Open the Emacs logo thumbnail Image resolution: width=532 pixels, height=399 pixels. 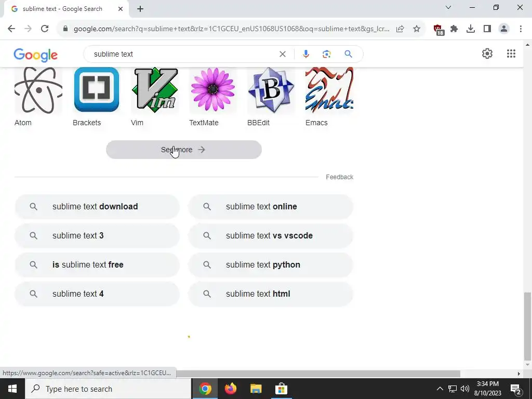coord(329,90)
